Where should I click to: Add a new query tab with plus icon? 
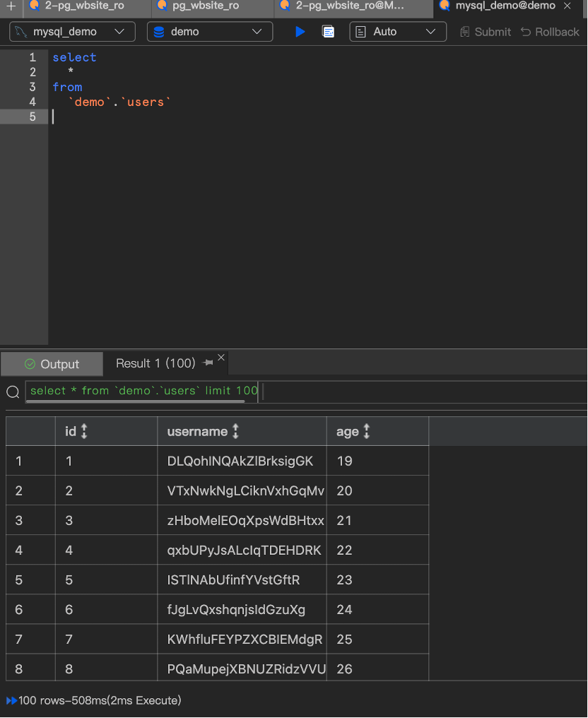11,6
